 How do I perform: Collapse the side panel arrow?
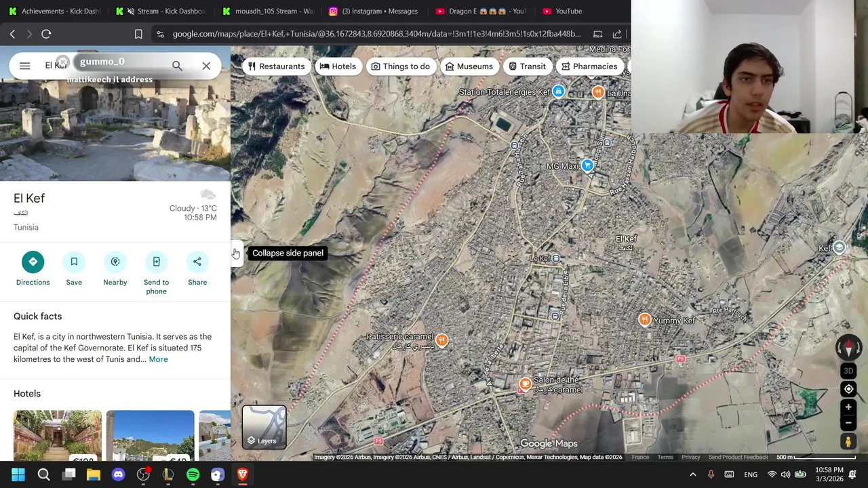click(235, 253)
